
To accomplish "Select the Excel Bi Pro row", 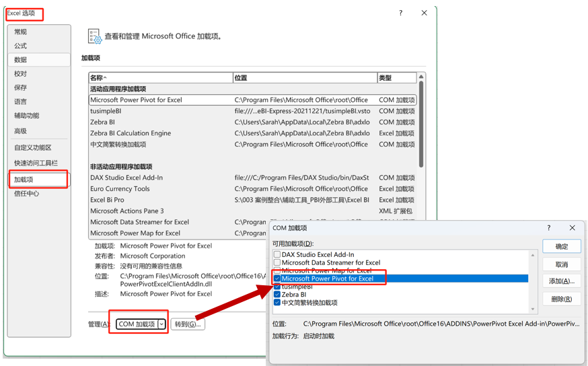I will (x=252, y=200).
